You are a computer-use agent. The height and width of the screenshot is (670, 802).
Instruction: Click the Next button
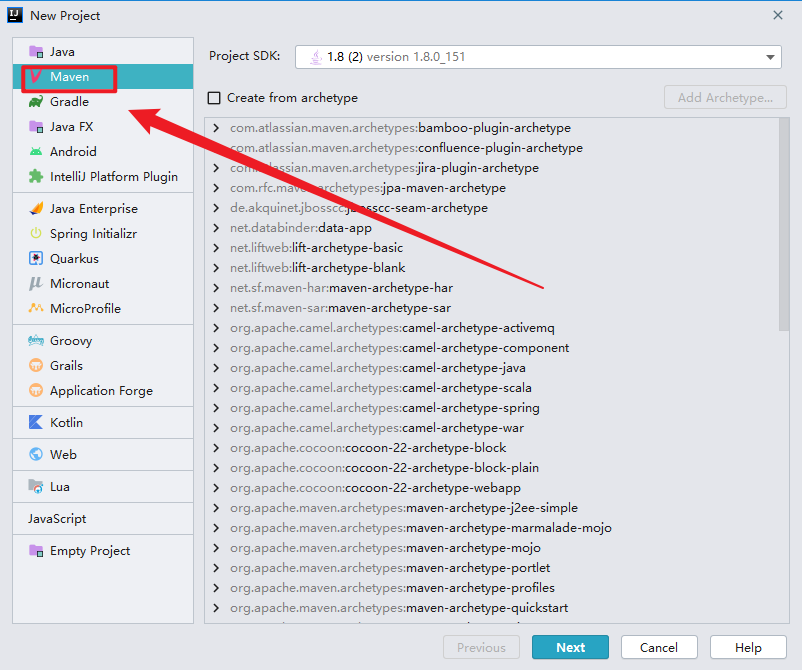point(570,647)
